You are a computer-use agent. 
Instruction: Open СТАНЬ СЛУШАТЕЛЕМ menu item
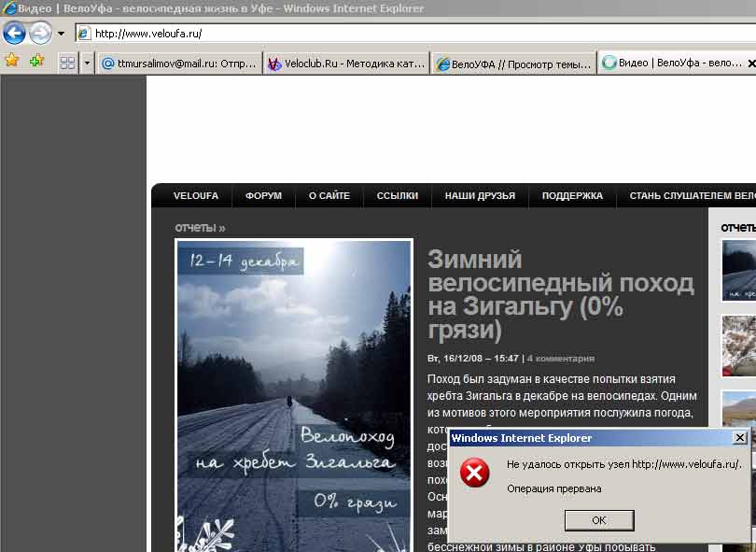click(693, 196)
